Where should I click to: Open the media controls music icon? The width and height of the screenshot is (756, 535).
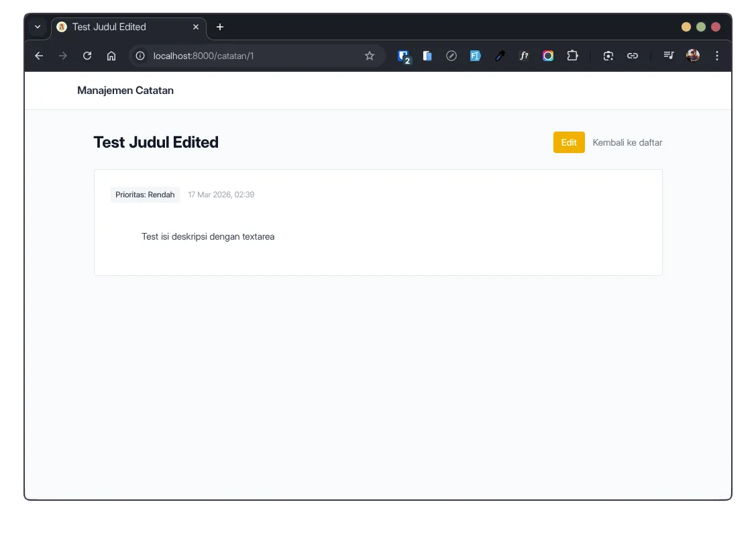pos(669,56)
